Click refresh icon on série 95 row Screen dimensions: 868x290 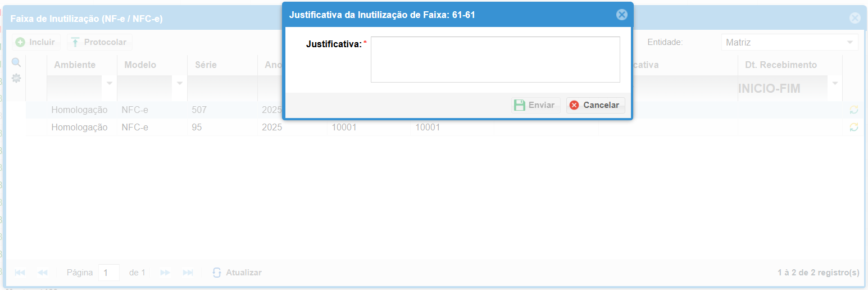coord(854,128)
